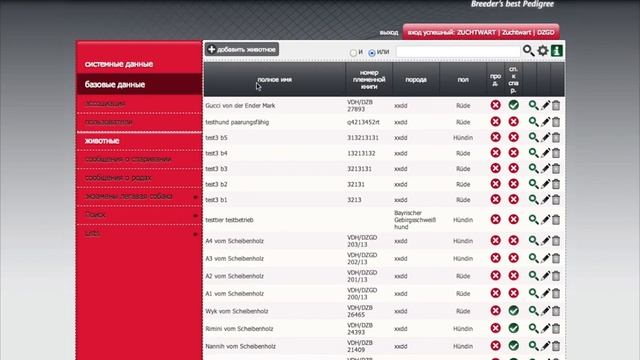Toggle sale status for testhund paarungsfähig
The image size is (640, 360).
[x=496, y=121]
